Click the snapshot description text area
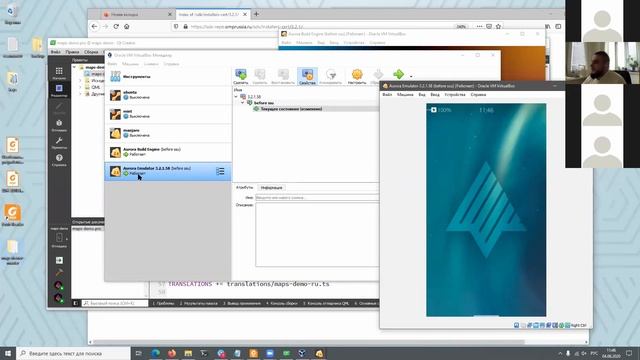 tap(317, 234)
